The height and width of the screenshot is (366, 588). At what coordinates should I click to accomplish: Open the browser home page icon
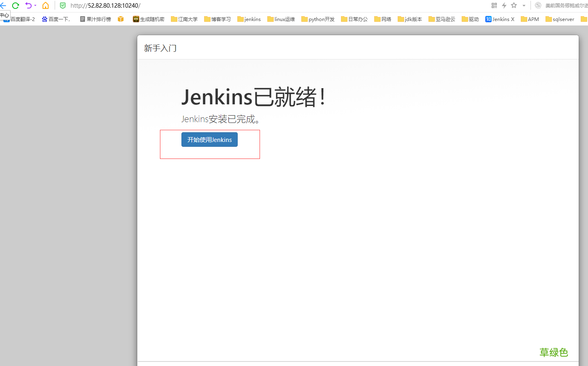click(x=45, y=5)
